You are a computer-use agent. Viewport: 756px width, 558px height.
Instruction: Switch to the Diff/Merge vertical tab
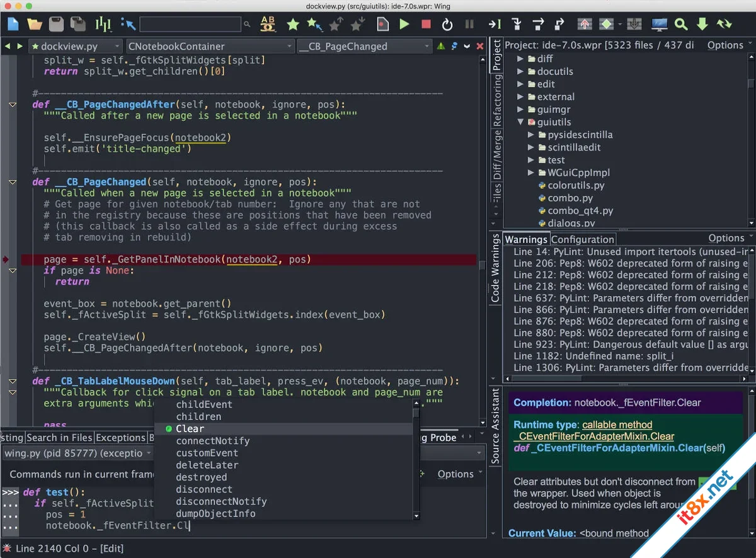click(496, 154)
